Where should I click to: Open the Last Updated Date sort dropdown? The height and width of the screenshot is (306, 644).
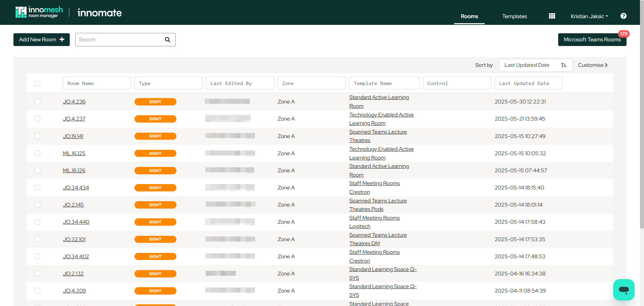[x=535, y=65]
